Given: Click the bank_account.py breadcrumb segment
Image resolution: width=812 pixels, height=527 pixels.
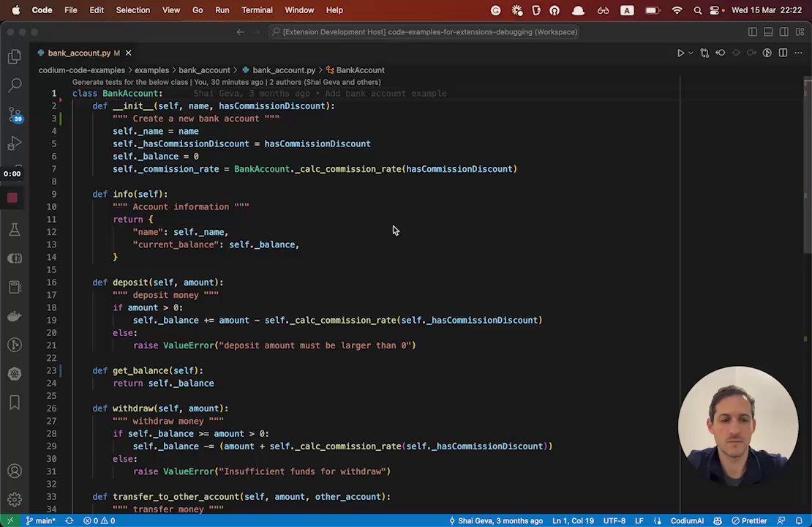Looking at the screenshot, I should point(284,70).
